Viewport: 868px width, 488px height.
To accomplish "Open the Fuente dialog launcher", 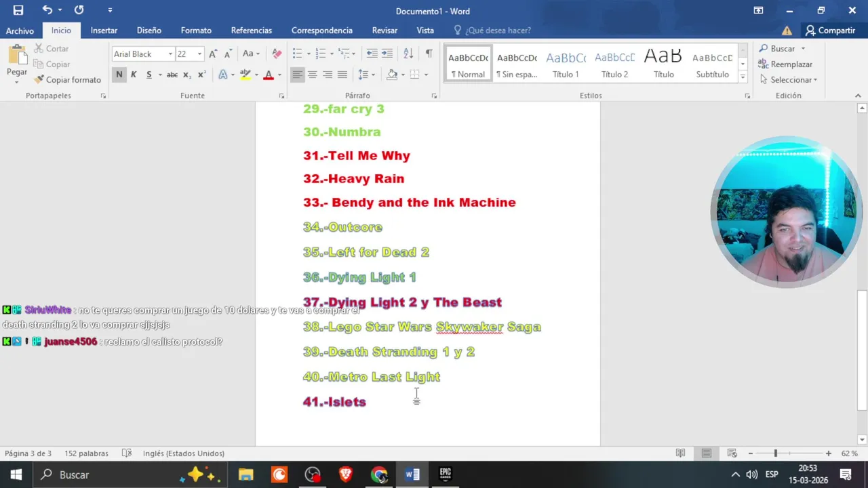I will pyautogui.click(x=281, y=96).
